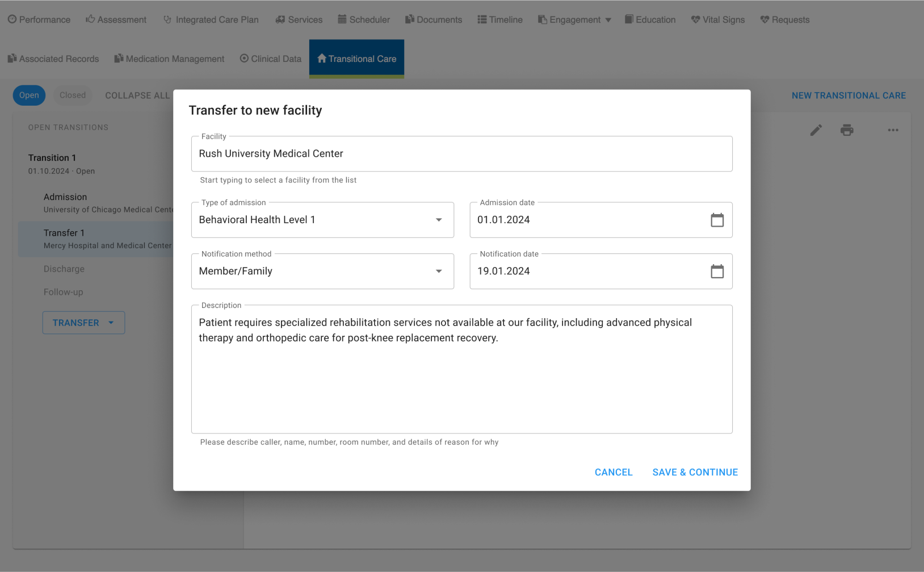Open the Timeline list icon tab
This screenshot has height=572, width=924.
(x=500, y=20)
